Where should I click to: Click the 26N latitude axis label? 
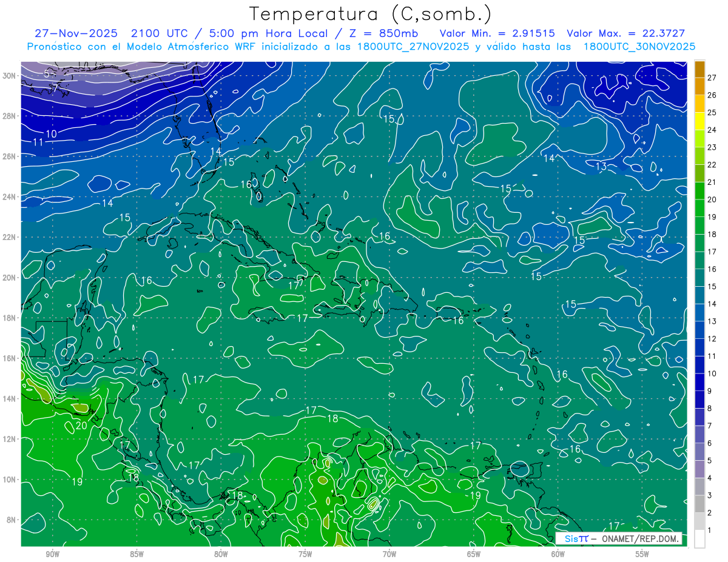(x=10, y=156)
